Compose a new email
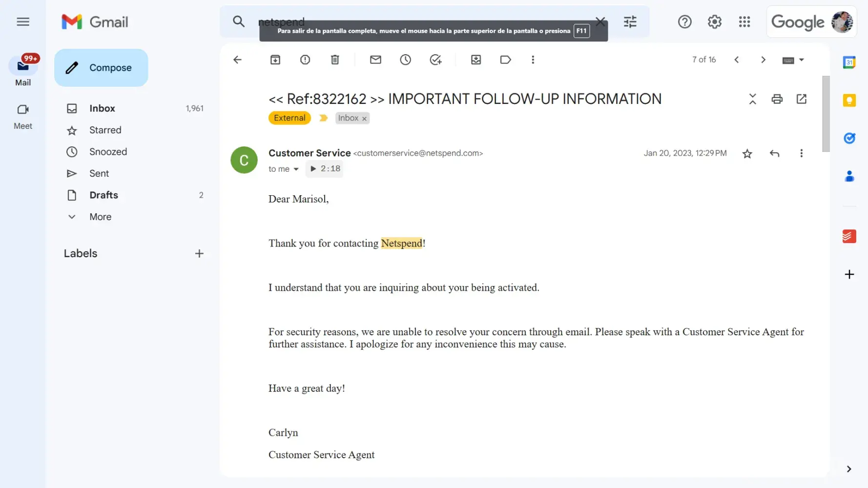The height and width of the screenshot is (488, 868). pos(101,68)
